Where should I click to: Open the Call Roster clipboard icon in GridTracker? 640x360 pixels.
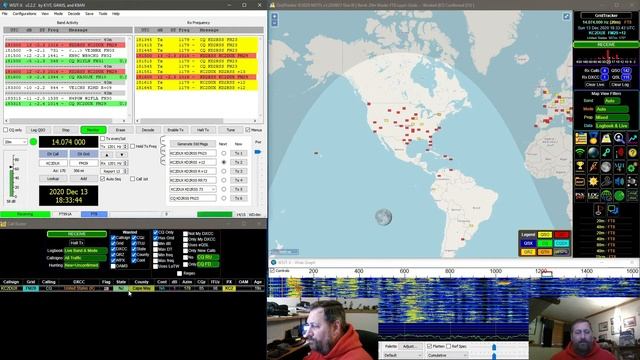pos(580,139)
